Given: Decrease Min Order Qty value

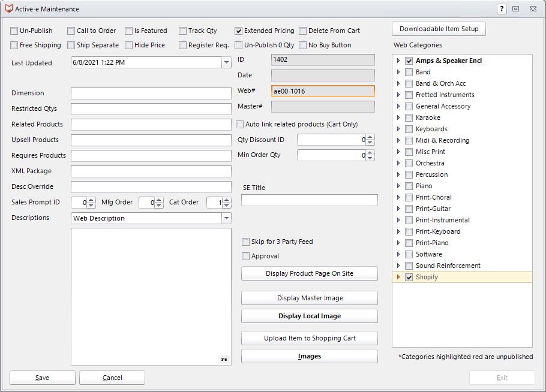Looking at the screenshot, I should pyautogui.click(x=371, y=158).
